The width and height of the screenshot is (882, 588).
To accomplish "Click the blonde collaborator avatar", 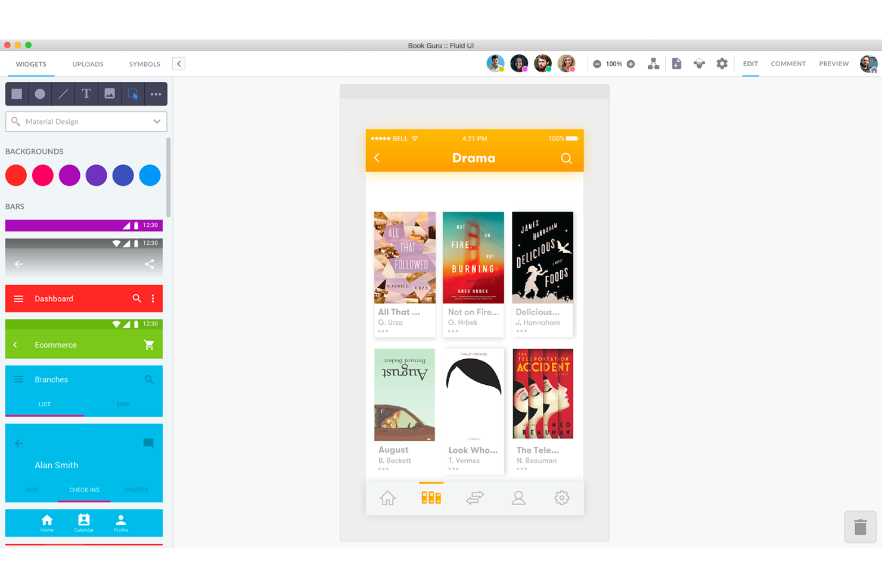I will tap(566, 63).
